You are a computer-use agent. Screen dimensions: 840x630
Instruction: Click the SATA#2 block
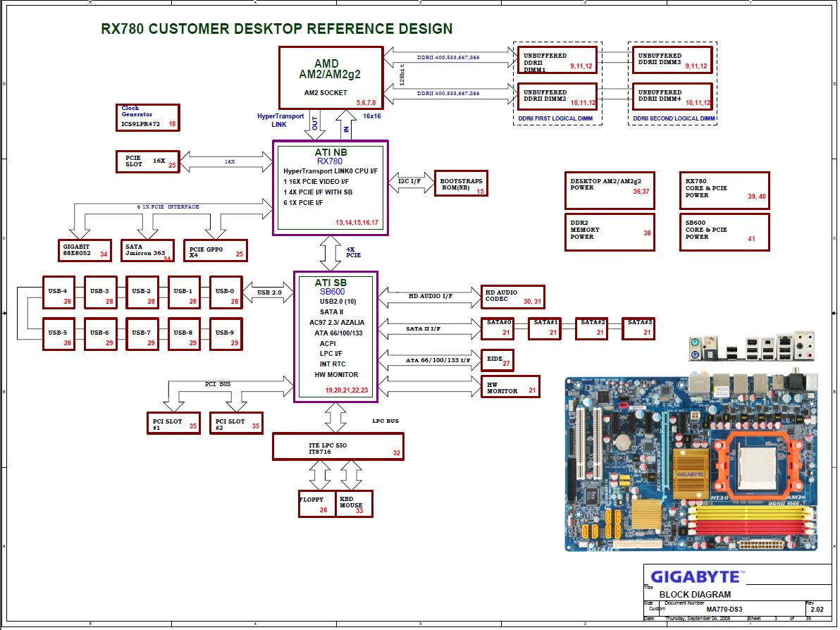click(591, 328)
